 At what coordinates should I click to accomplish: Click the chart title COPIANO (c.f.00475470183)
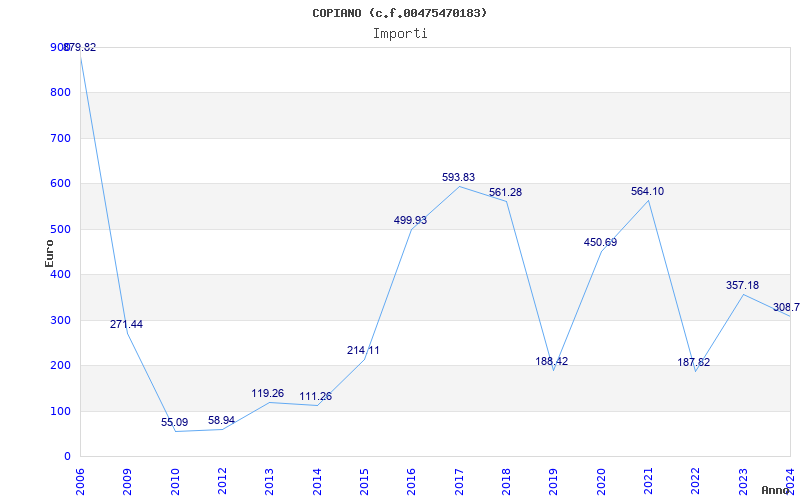(x=399, y=13)
